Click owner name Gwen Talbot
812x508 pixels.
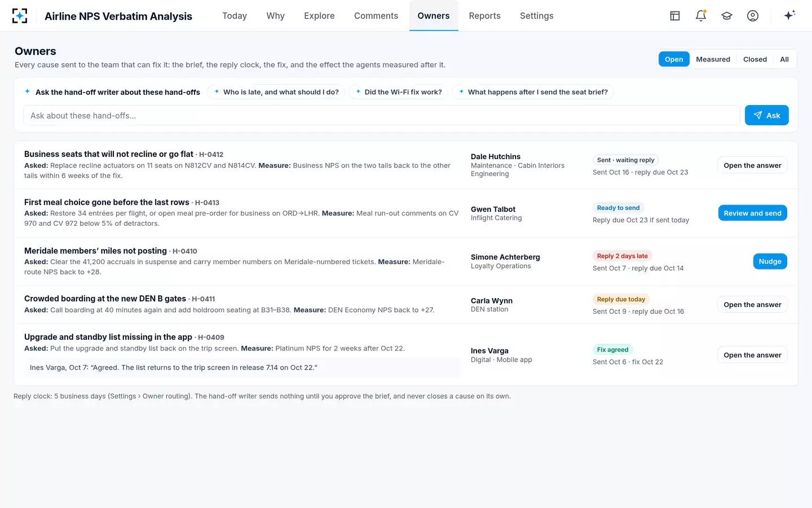pyautogui.click(x=493, y=209)
